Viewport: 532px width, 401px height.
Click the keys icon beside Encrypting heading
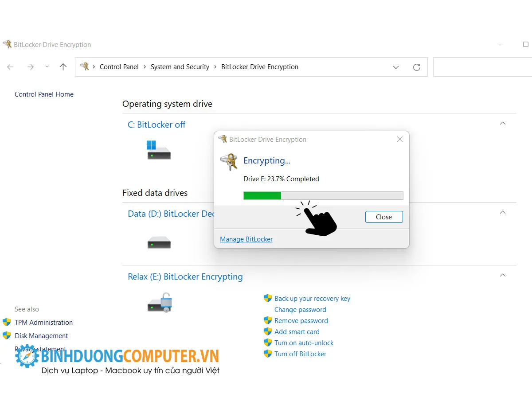coord(229,162)
